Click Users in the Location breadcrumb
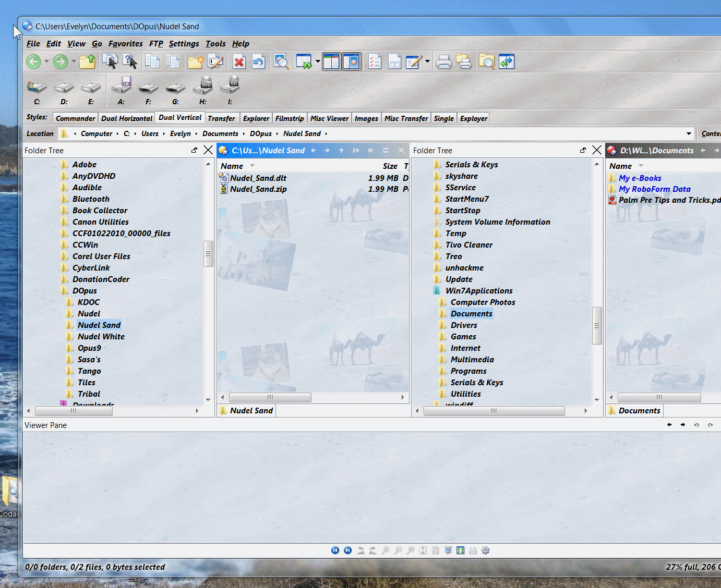Image resolution: width=721 pixels, height=588 pixels. (x=150, y=134)
